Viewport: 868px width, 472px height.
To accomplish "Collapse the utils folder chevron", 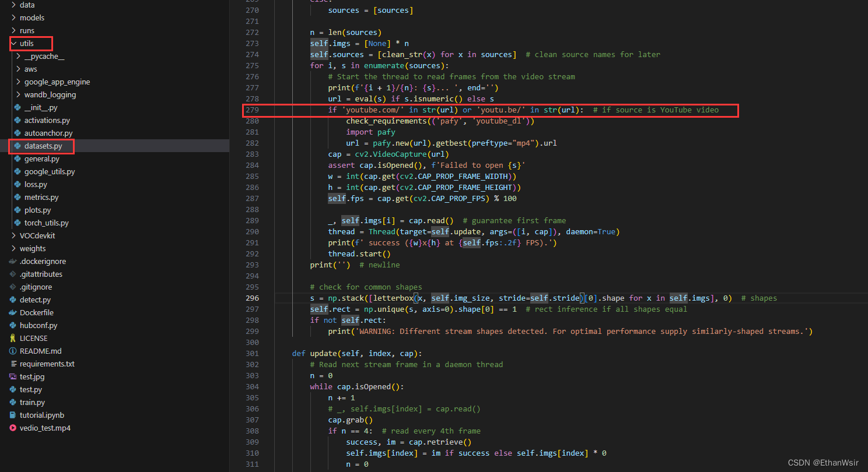I will 13,43.
